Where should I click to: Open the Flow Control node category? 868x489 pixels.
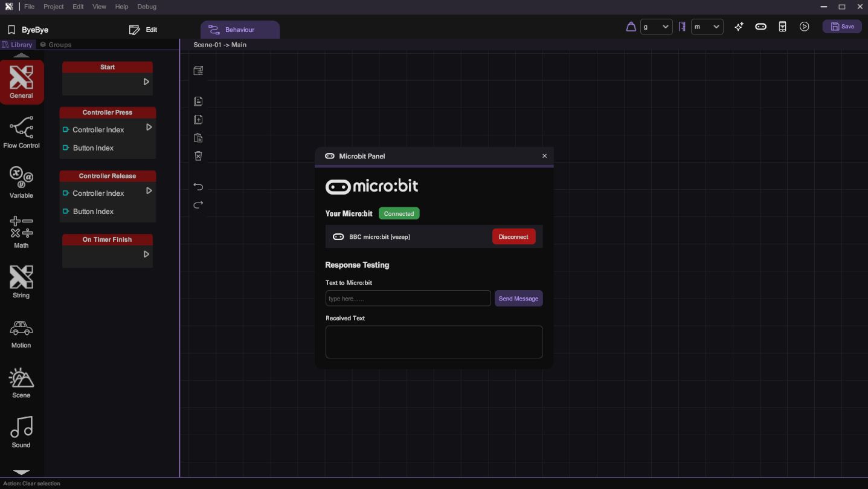[x=21, y=132]
